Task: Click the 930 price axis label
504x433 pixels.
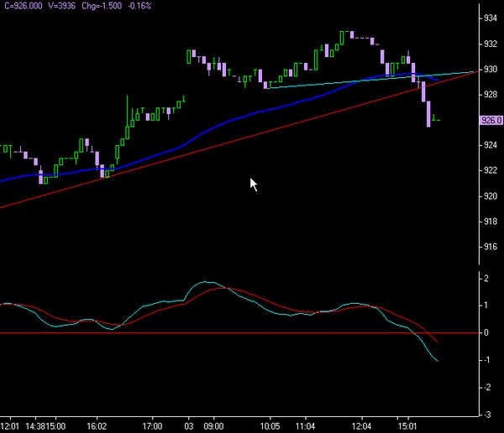Action: point(491,69)
